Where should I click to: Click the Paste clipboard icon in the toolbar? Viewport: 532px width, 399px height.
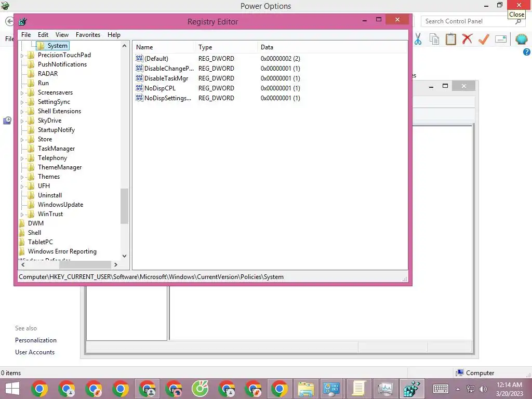pyautogui.click(x=450, y=39)
